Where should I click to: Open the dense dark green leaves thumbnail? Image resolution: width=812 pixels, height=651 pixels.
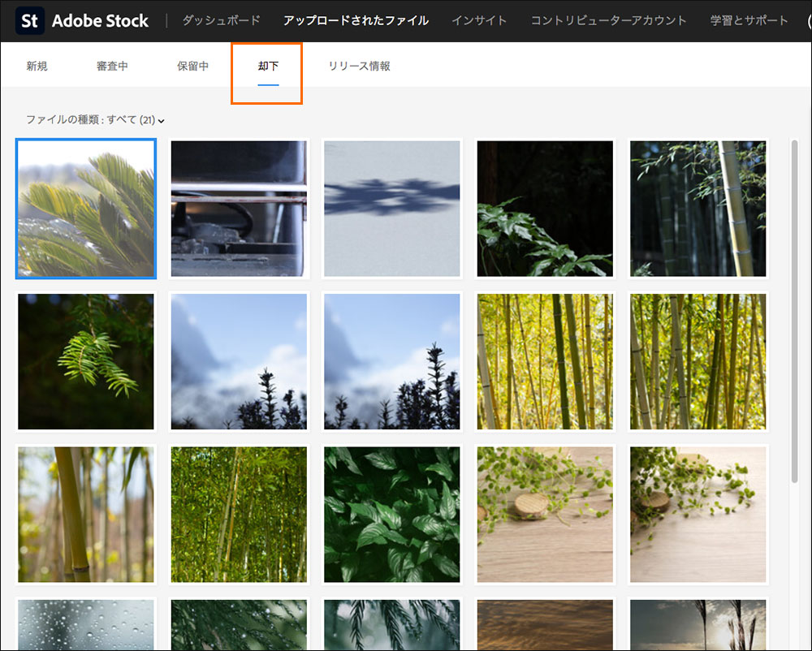coord(391,515)
